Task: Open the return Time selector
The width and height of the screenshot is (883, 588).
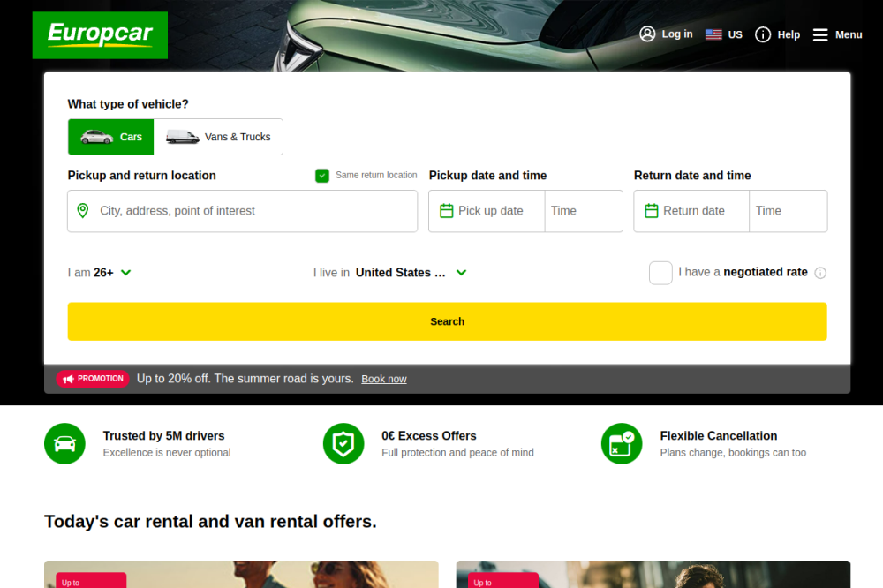Action: coord(788,211)
